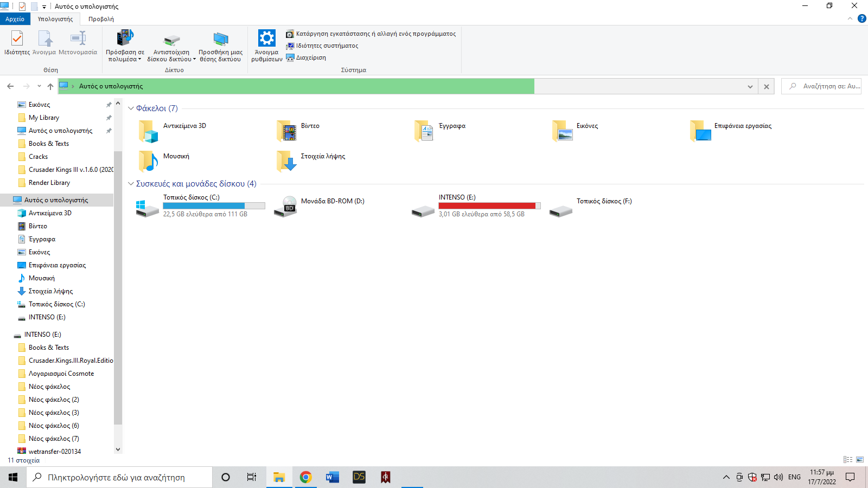The image size is (868, 488).
Task: Click the Μετονομασία rename icon
Action: 78,43
